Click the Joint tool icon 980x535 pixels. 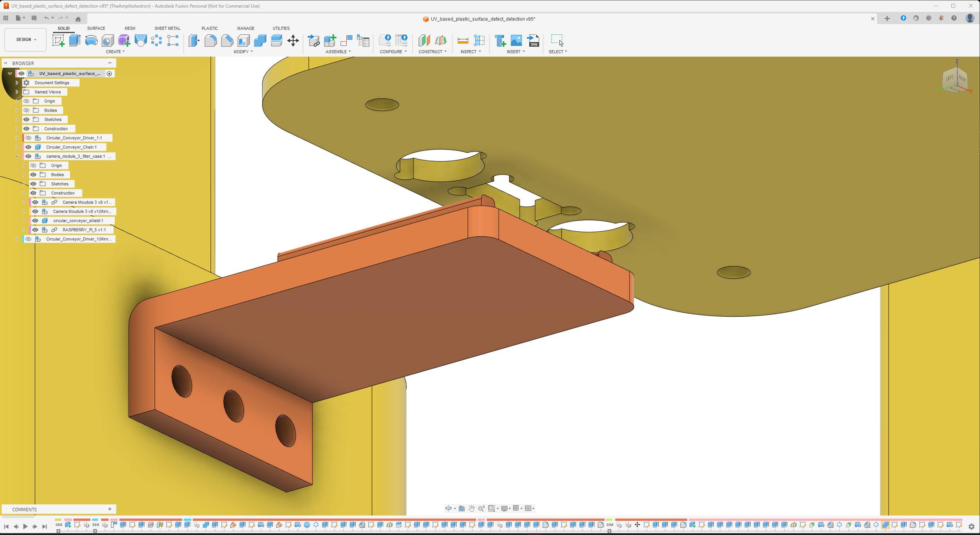point(346,40)
